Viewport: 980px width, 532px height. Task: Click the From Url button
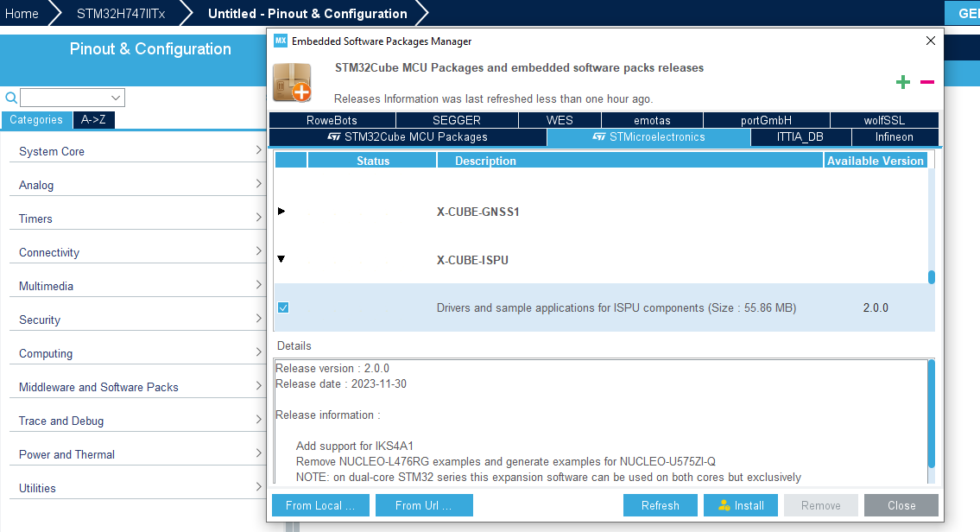[x=424, y=505]
